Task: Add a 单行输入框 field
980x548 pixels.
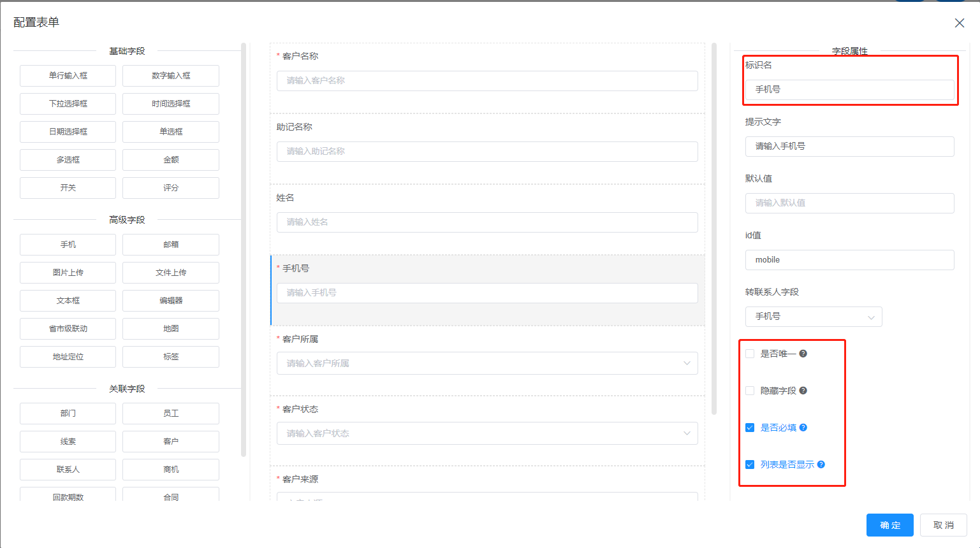Action: tap(68, 76)
